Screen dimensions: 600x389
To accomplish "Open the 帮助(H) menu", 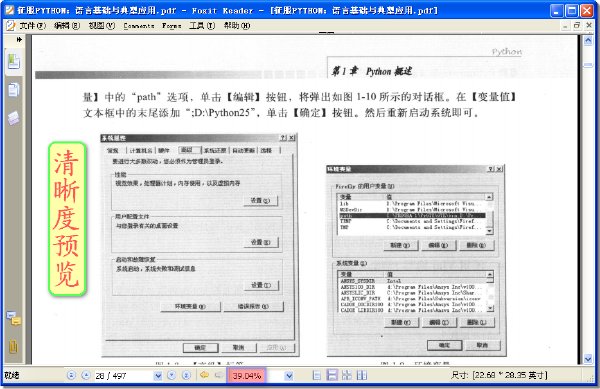I will [x=237, y=26].
